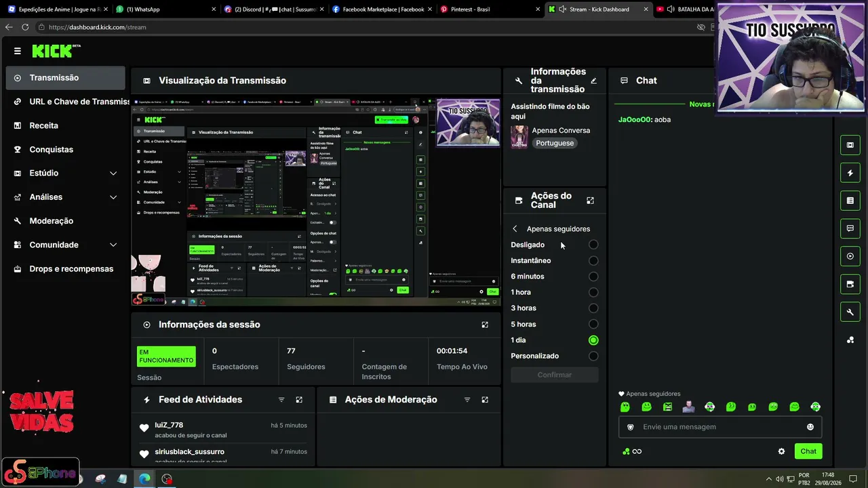Click the Envie uma mensagem field
This screenshot has width=868, height=488.
point(720,427)
